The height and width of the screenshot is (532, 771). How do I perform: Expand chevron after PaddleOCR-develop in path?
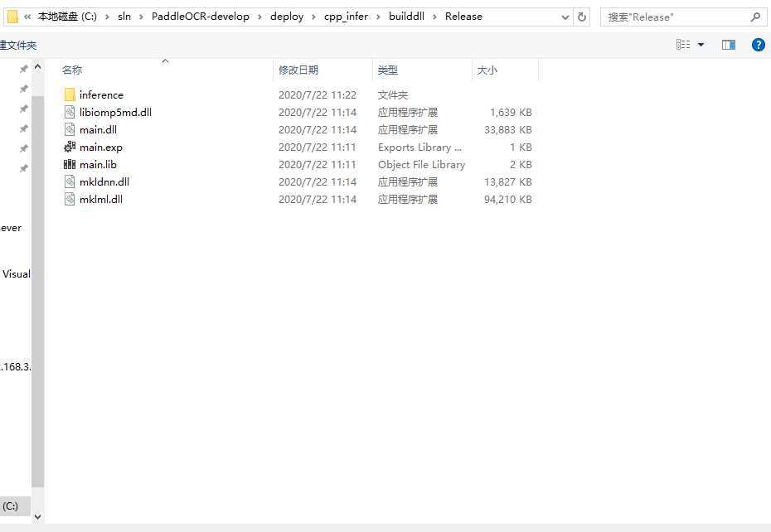[259, 17]
